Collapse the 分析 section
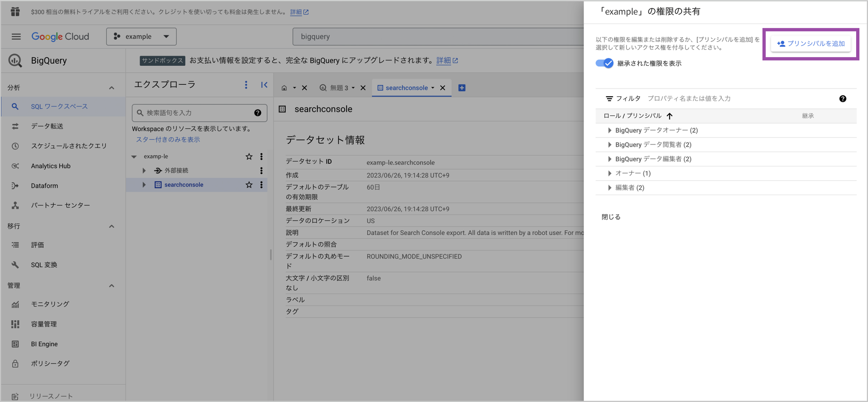Image resolution: width=868 pixels, height=402 pixels. (111, 88)
